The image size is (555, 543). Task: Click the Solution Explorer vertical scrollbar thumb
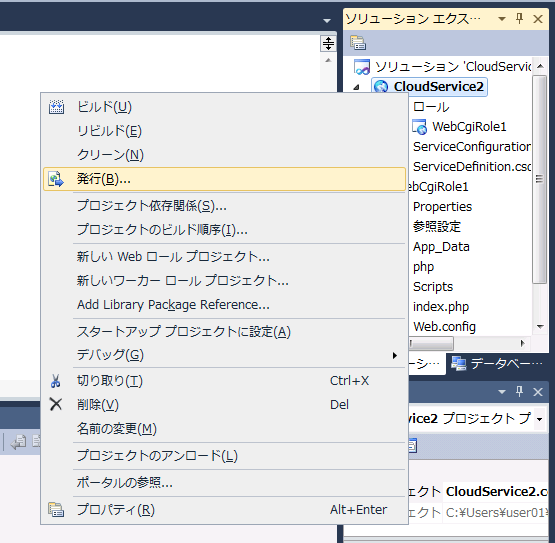click(540, 179)
